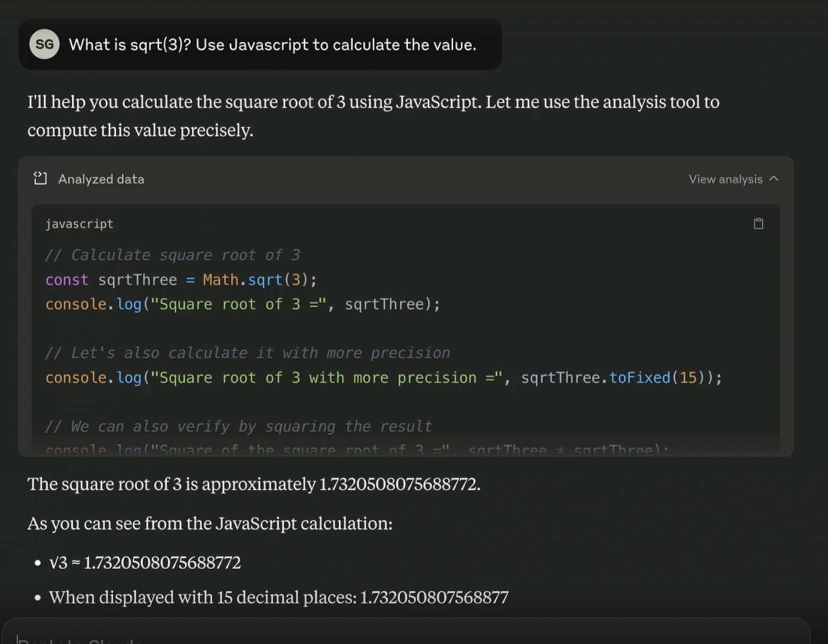Click the Analyzed data header label
Viewport: 828px width, 644px height.
pyautogui.click(x=101, y=179)
